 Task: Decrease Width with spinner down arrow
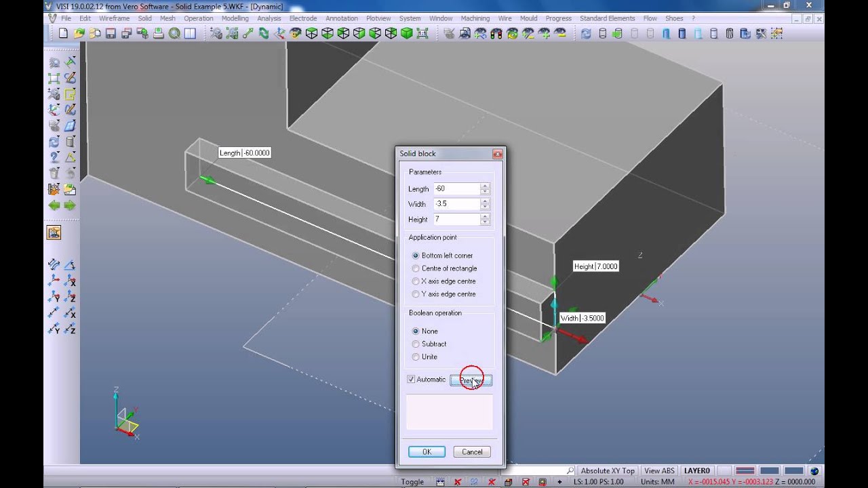point(484,207)
